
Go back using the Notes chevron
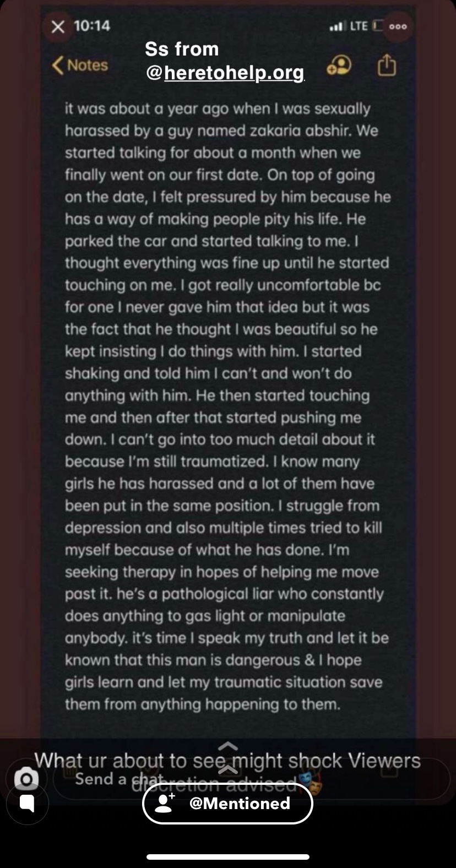pos(80,65)
